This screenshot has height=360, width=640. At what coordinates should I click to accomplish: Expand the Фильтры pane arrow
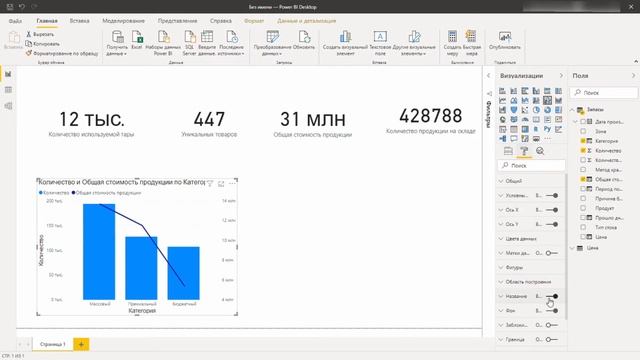click(x=489, y=76)
